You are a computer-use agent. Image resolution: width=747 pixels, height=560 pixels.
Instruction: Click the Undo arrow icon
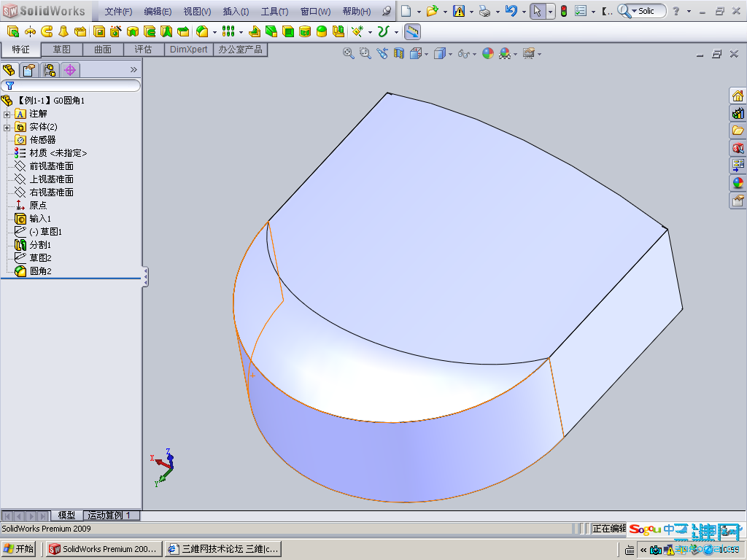tap(511, 11)
